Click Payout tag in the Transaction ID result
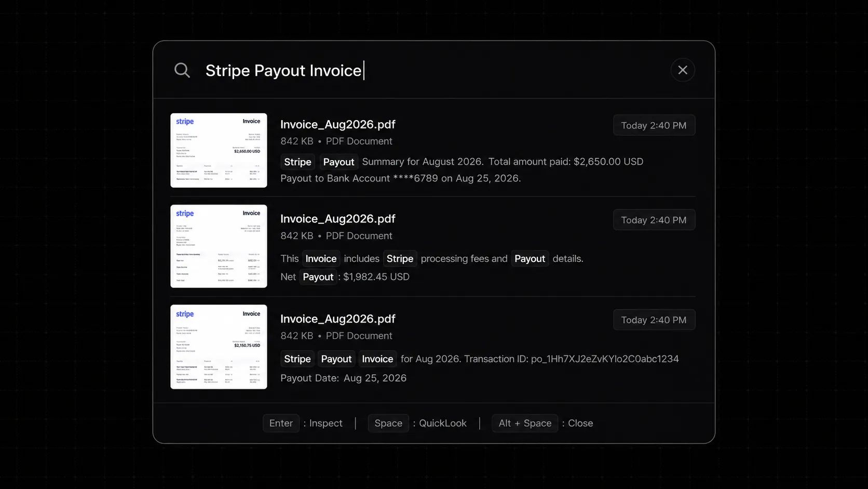Screen dimensions: 868x489 coord(336,359)
